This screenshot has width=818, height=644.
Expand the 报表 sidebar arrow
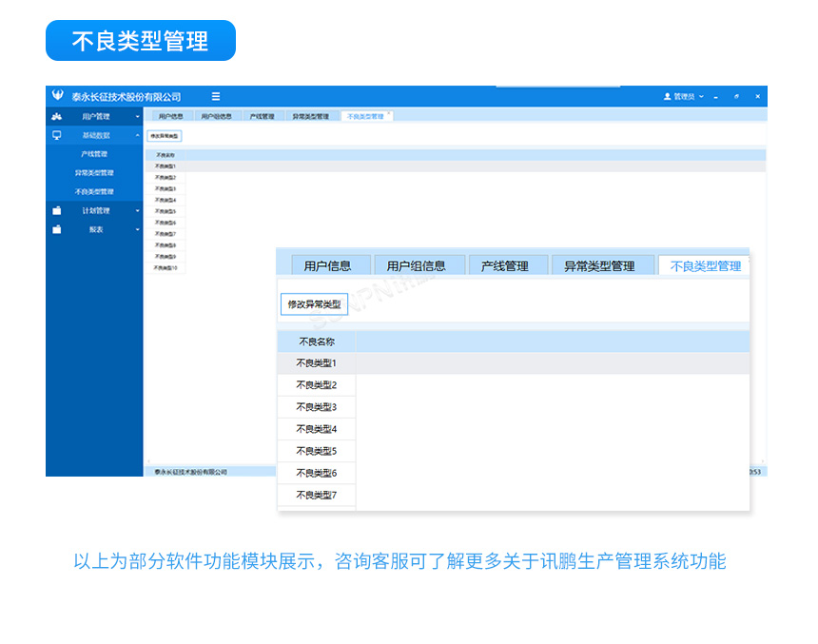pos(137,230)
